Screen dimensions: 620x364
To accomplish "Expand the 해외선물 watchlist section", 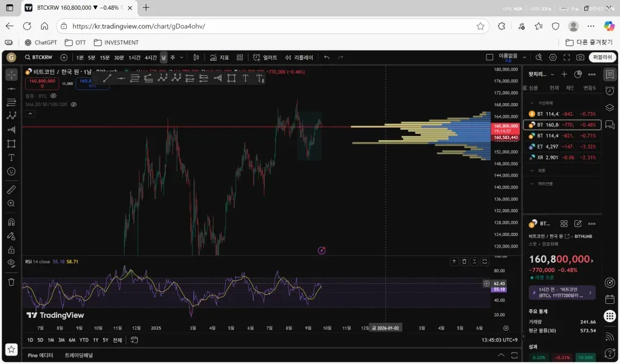I will click(532, 183).
